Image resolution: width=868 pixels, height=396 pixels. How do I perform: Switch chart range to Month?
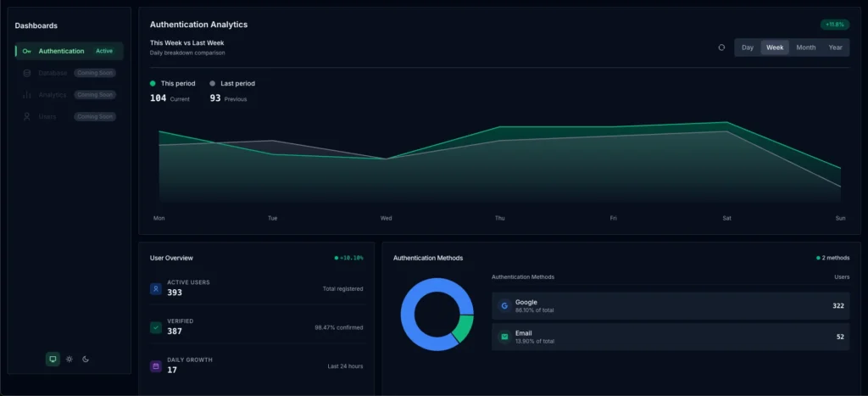click(806, 47)
